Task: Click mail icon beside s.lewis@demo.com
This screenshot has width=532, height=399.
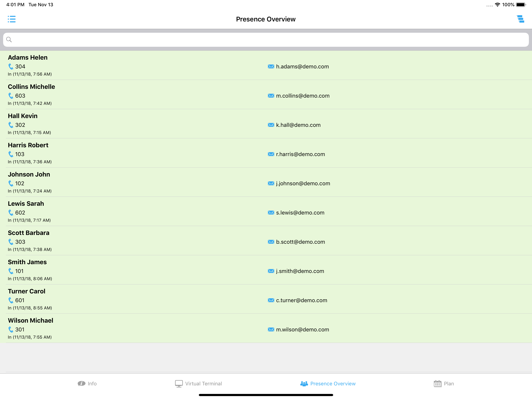Action: click(271, 213)
